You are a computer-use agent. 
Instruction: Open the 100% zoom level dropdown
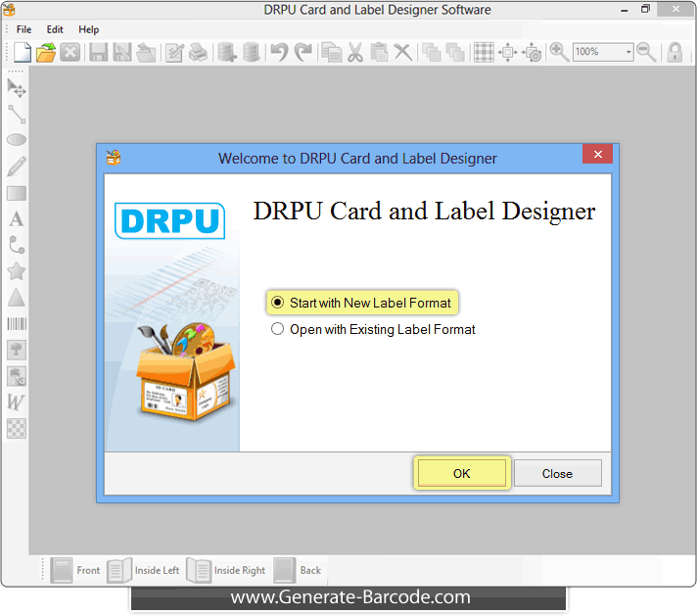coord(628,52)
